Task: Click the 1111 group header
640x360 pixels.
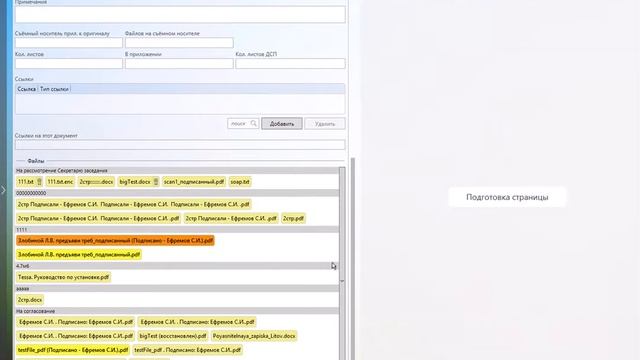Action: tap(177, 230)
